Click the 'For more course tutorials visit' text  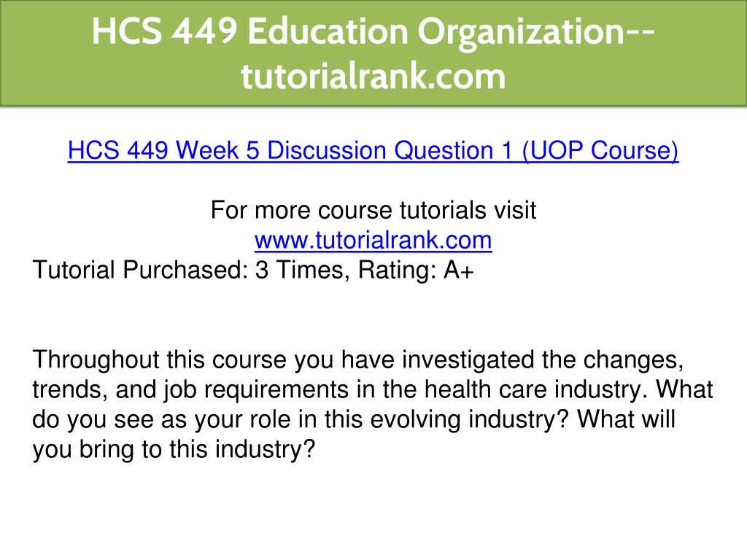(373, 210)
